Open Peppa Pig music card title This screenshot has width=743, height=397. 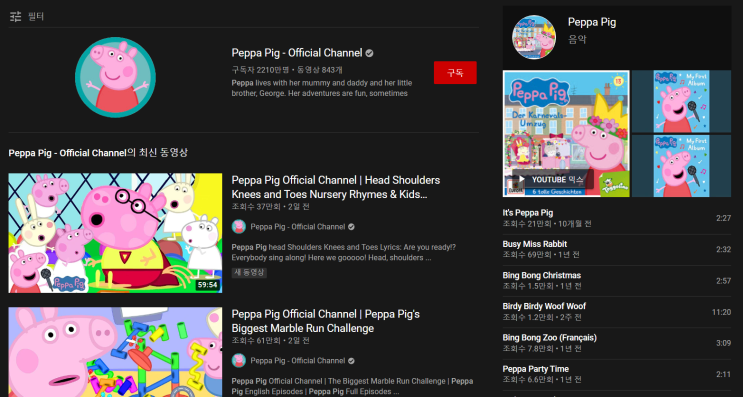pos(592,22)
